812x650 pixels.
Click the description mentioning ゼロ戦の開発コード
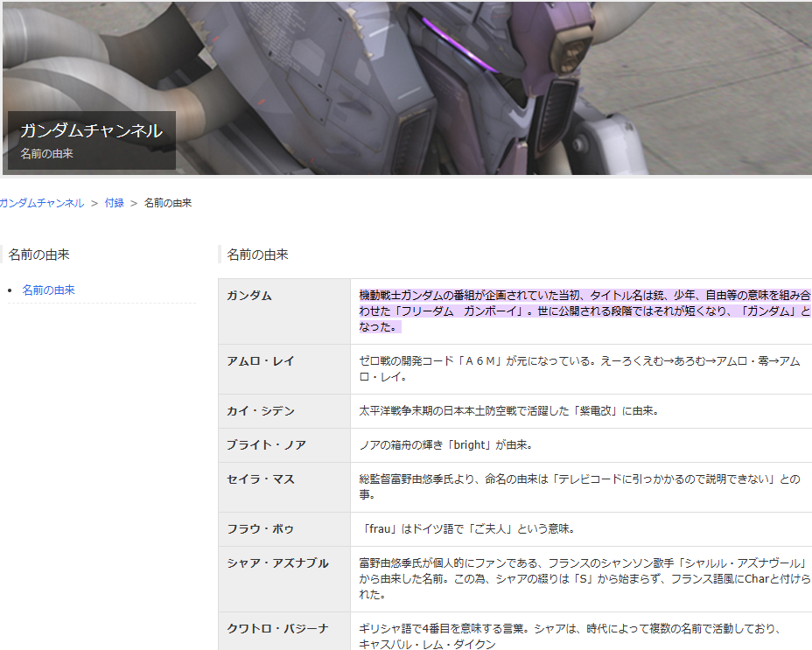click(579, 369)
